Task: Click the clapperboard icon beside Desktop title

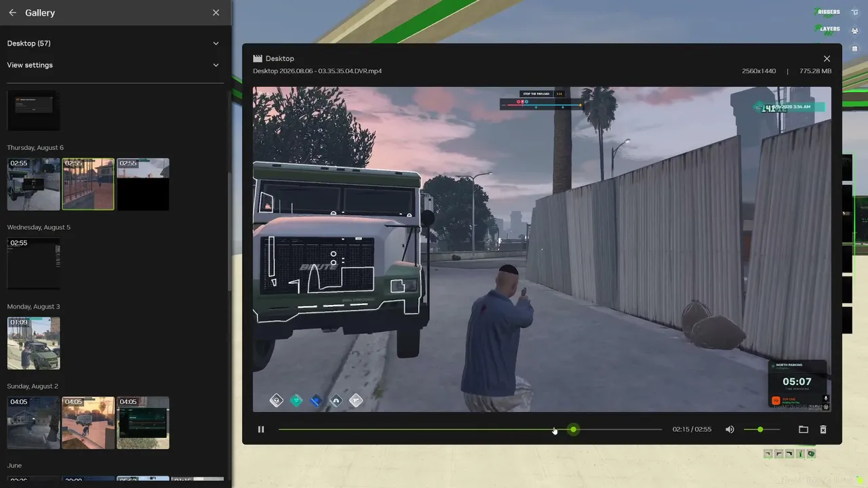Action: pyautogui.click(x=258, y=59)
